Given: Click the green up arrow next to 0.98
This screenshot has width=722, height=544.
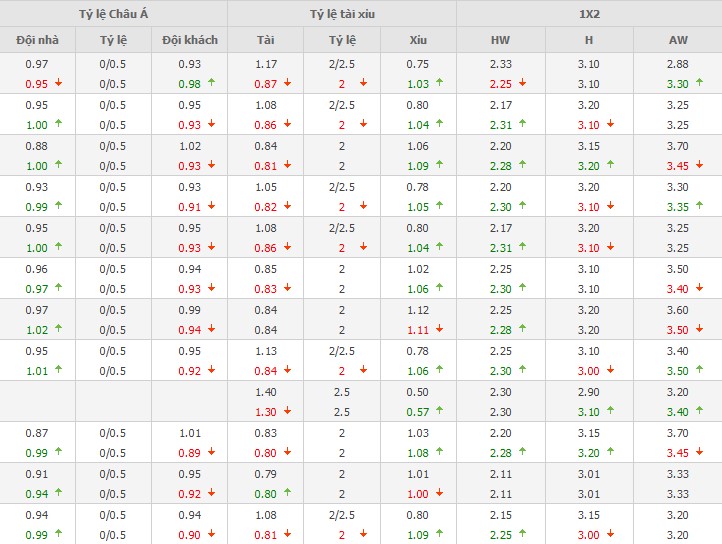Looking at the screenshot, I should click(x=212, y=84).
